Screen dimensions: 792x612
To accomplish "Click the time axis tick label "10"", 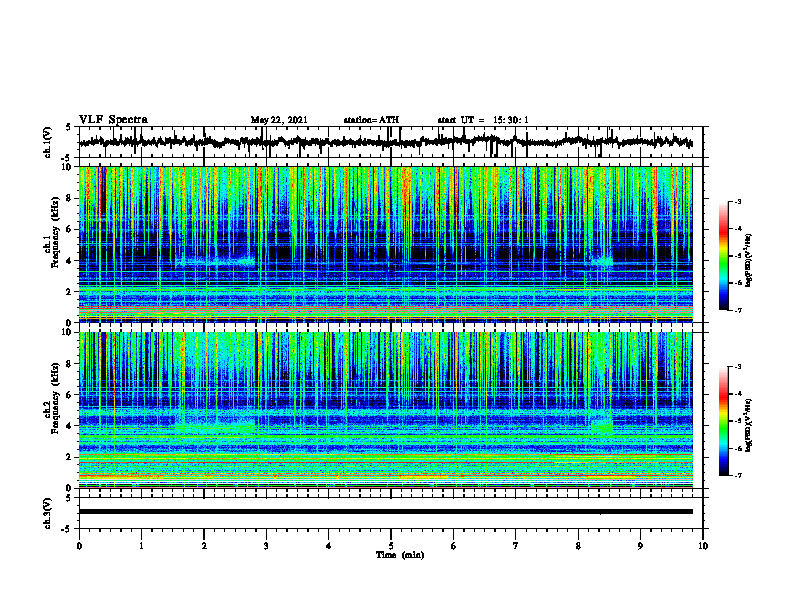I will (703, 546).
